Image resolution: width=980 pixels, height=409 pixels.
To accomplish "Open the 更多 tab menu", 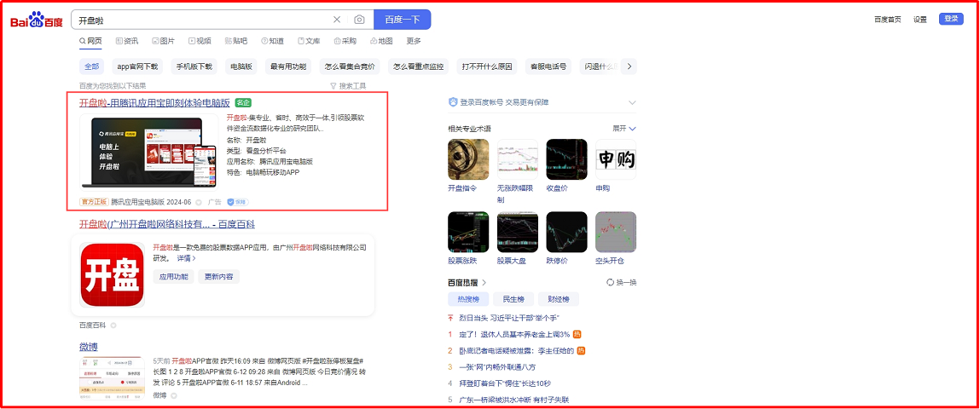I will pyautogui.click(x=414, y=41).
